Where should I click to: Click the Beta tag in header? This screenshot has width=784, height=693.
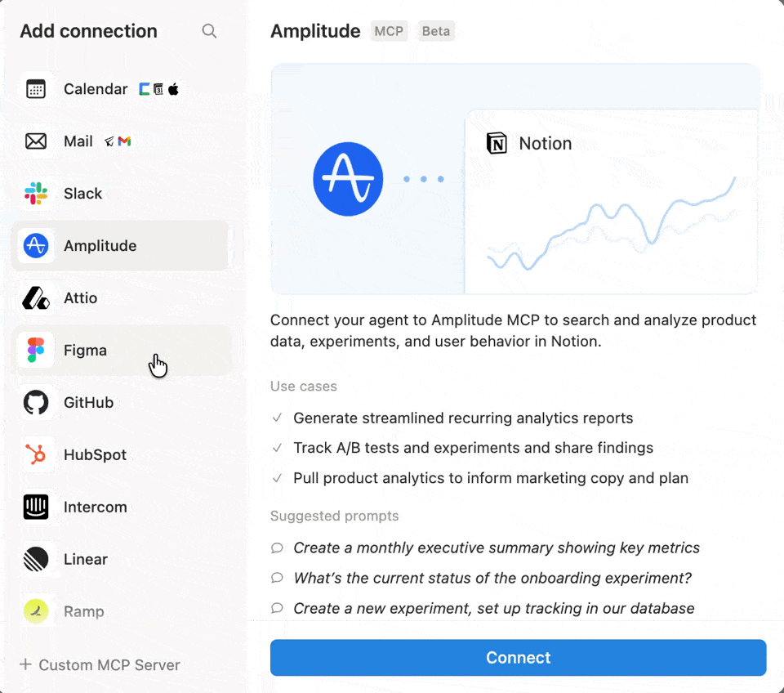point(435,31)
